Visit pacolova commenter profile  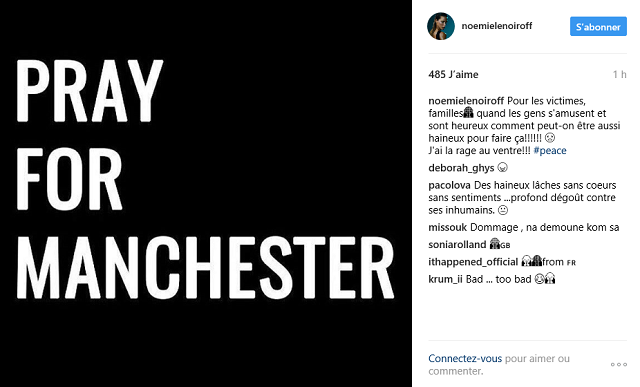449,185
